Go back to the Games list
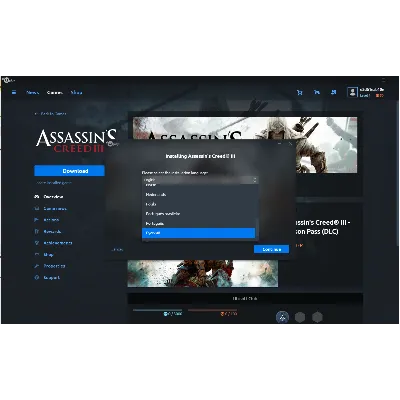This screenshot has height=400, width=400. [51, 114]
